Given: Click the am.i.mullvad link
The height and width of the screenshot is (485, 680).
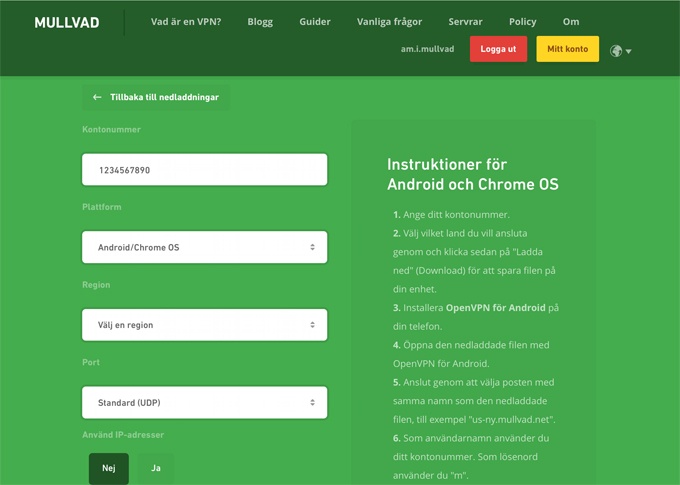Looking at the screenshot, I should click(x=427, y=49).
